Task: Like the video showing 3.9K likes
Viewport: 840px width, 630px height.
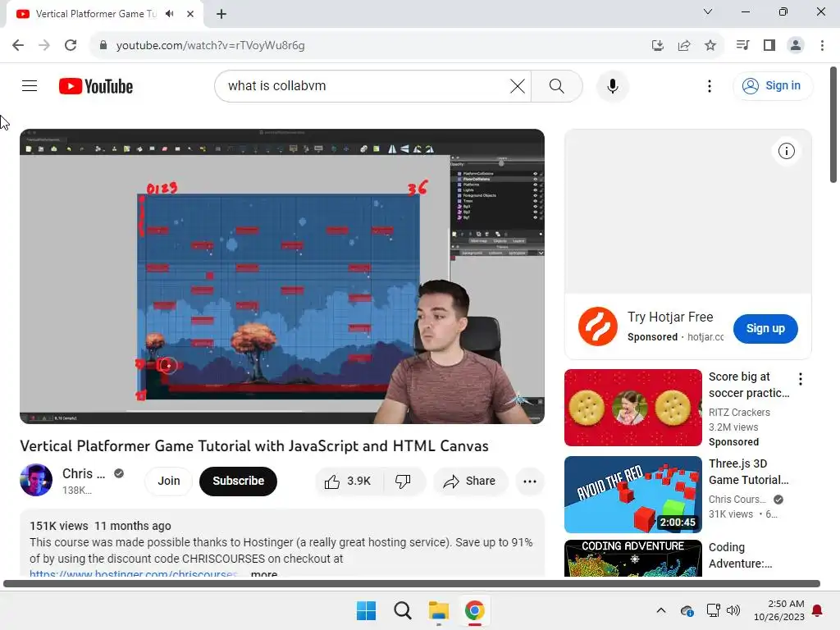Action: click(x=348, y=481)
